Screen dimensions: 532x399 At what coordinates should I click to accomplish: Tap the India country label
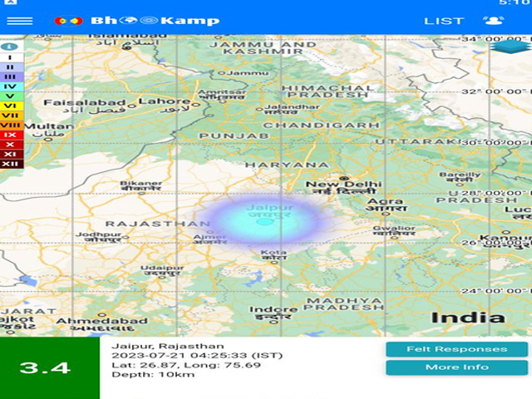[468, 318]
